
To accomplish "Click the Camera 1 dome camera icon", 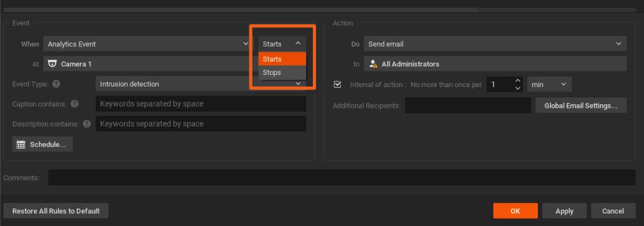I will pos(52,64).
